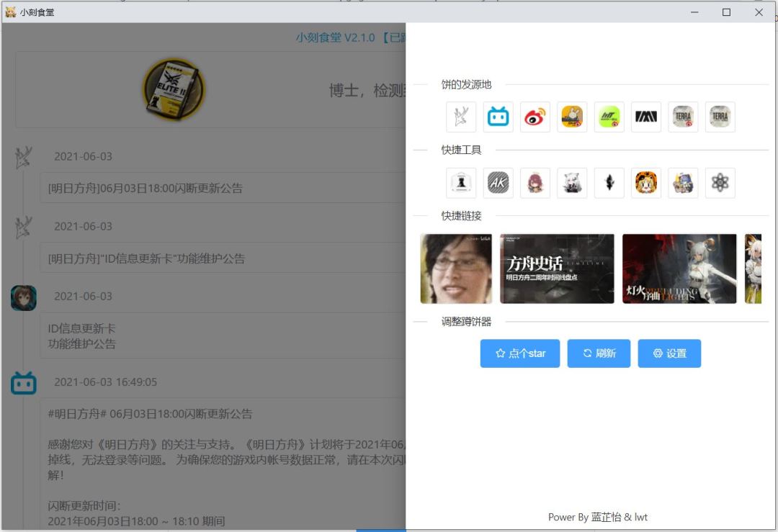The width and height of the screenshot is (778, 532).
Task: Click deer icon beside "ID信息更新卡" entry
Action: click(23, 227)
